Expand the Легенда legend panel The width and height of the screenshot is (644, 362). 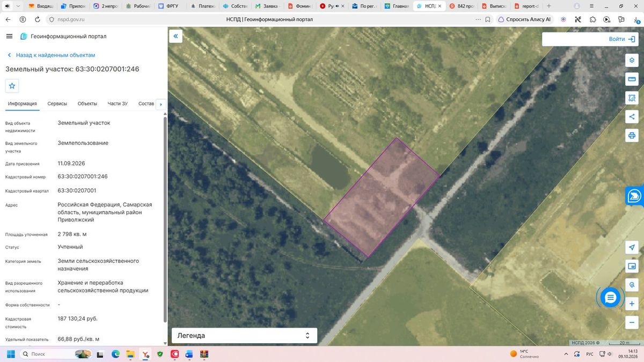(x=244, y=336)
